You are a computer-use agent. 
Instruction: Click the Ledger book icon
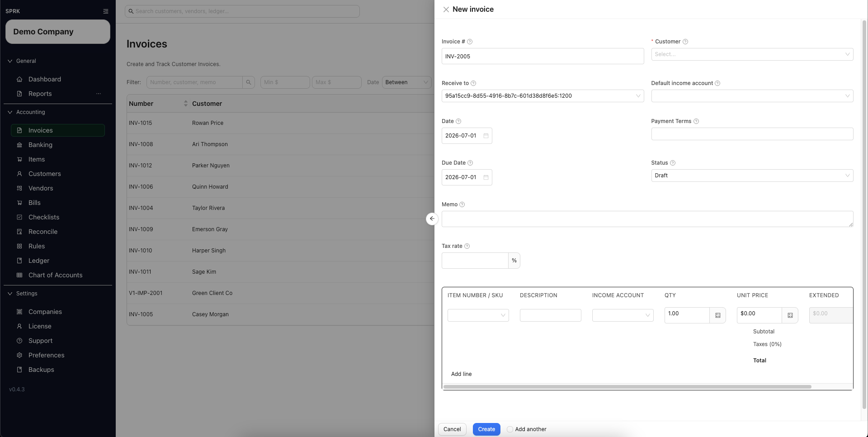(19, 261)
